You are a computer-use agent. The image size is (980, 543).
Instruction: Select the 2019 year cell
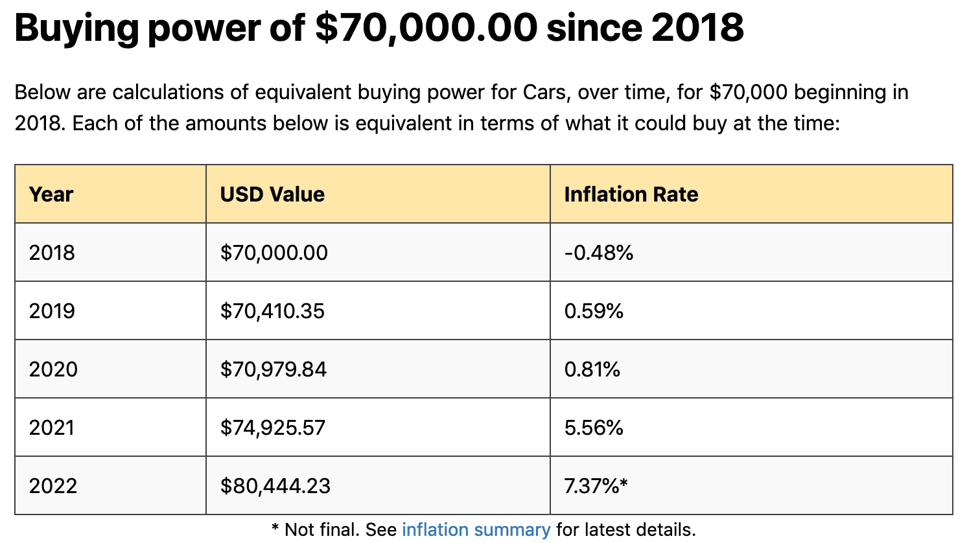coord(111,311)
